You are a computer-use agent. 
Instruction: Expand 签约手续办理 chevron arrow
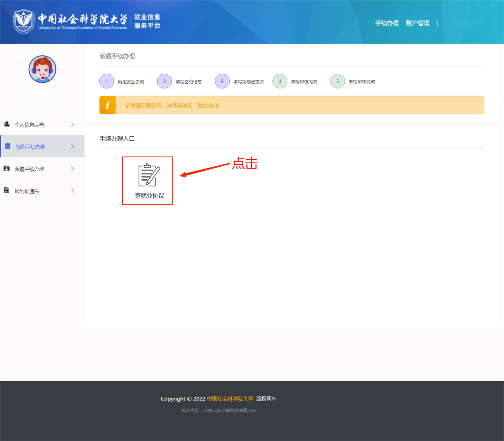click(x=72, y=147)
